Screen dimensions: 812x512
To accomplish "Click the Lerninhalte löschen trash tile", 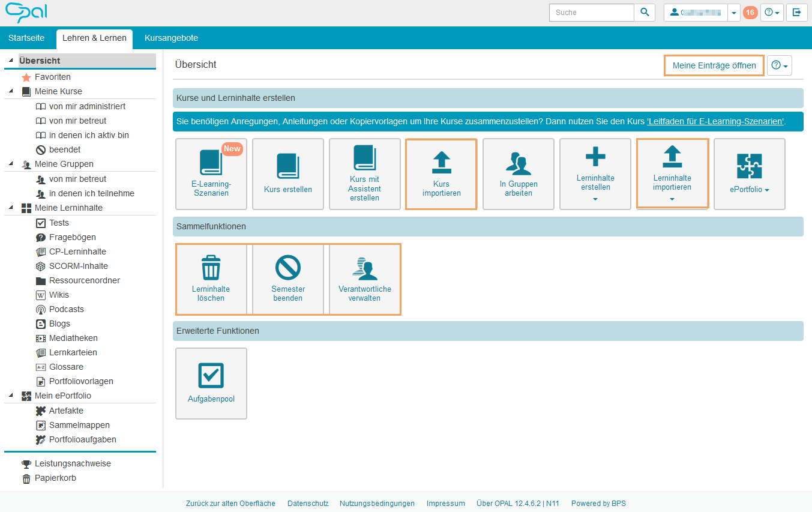I will (x=211, y=279).
